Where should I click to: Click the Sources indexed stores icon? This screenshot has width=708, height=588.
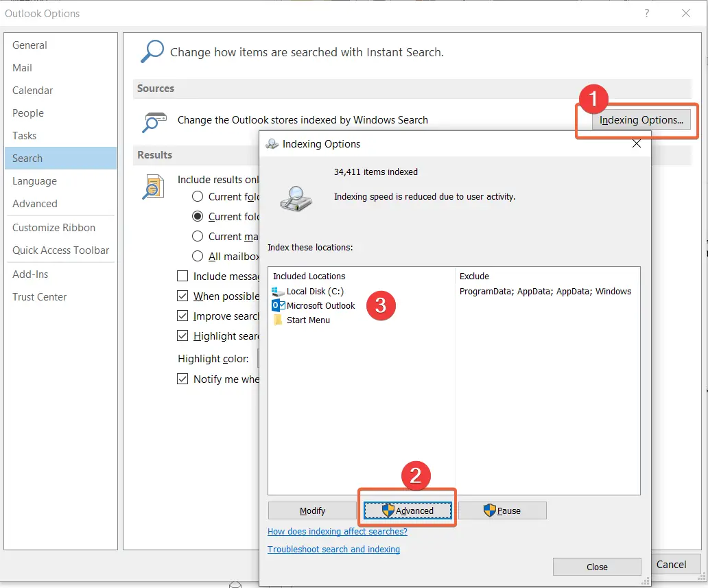pos(154,122)
